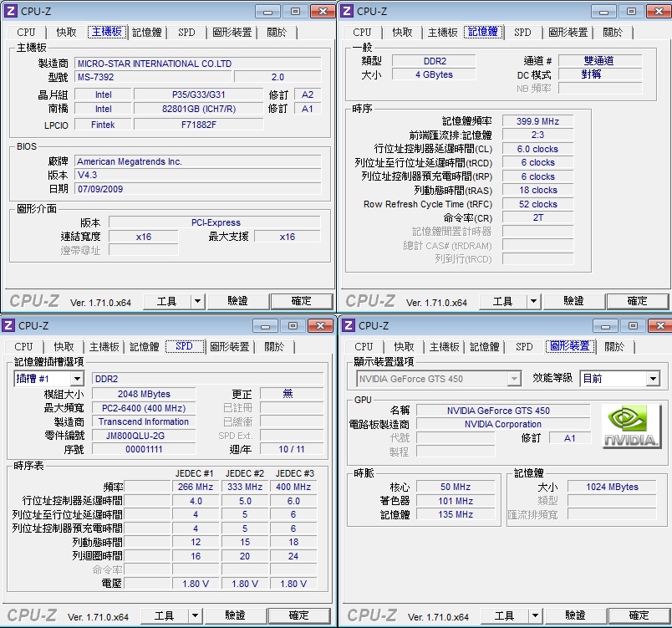This screenshot has width=672, height=628.
Task: Click the CPU-Z logo icon in the mainboard window title bar
Action: [10, 11]
